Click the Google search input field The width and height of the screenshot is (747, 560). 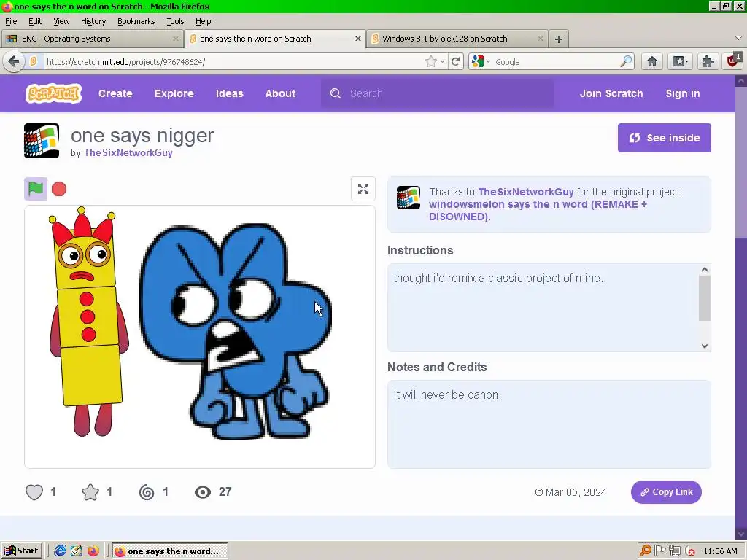point(555,62)
